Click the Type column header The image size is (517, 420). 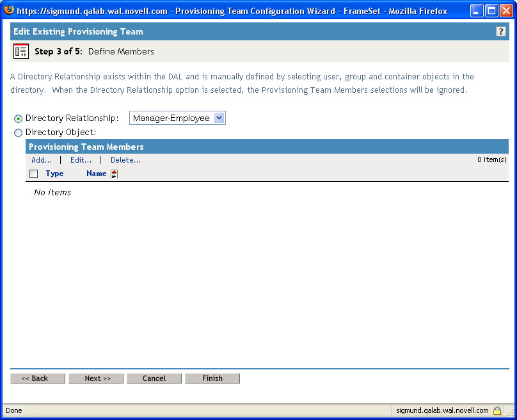tap(55, 174)
